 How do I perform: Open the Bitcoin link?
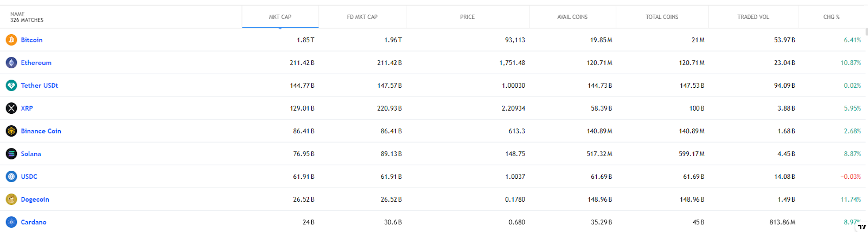(x=31, y=40)
